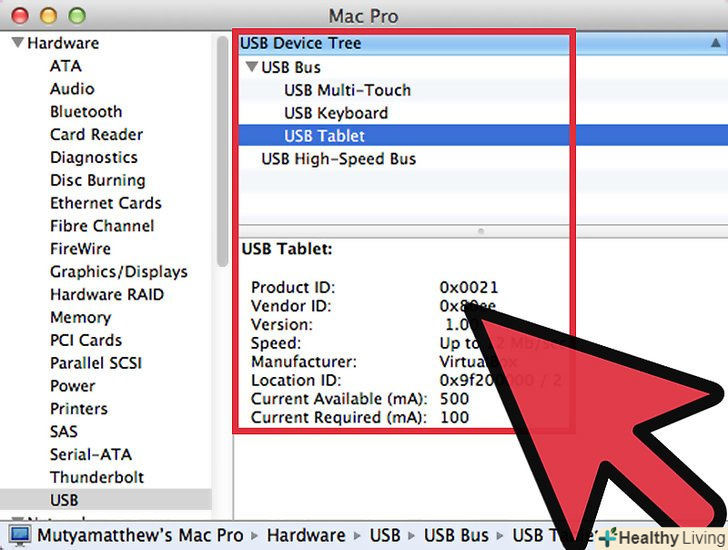Collapse the Hardware section triangle

[18, 43]
